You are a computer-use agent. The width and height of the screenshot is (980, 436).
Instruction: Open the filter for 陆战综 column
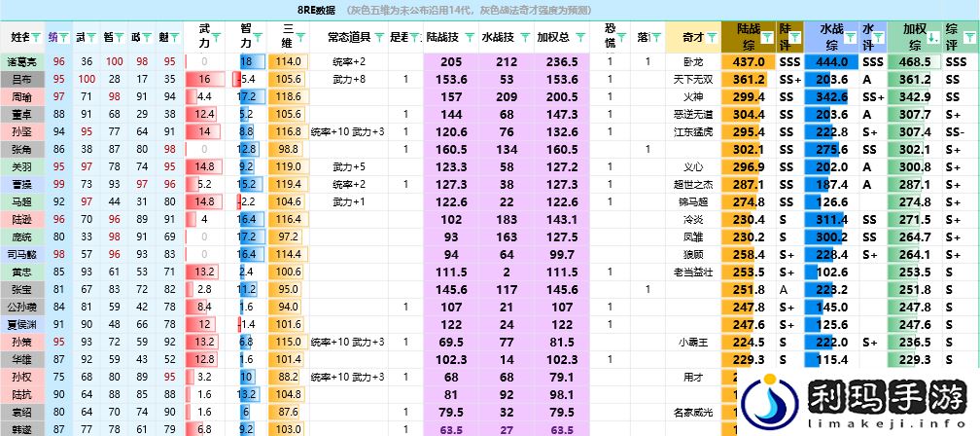tap(767, 38)
